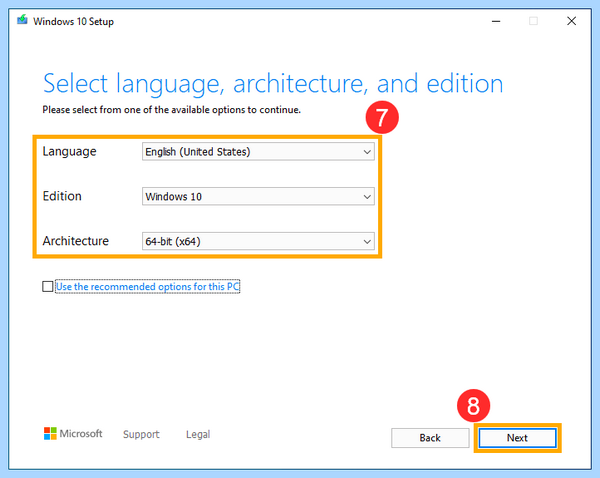Click the Windows 10 Setup title icon
This screenshot has height=478, width=600.
(x=22, y=20)
